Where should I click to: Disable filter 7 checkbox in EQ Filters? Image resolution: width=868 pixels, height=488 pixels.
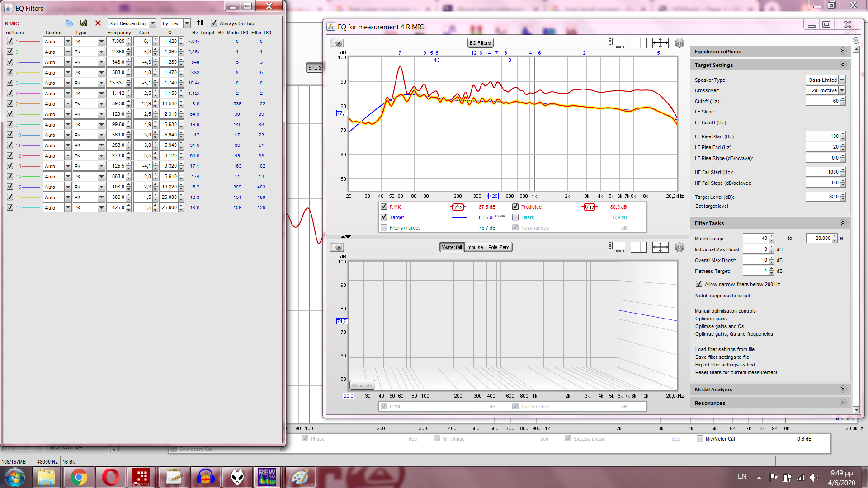click(10, 103)
